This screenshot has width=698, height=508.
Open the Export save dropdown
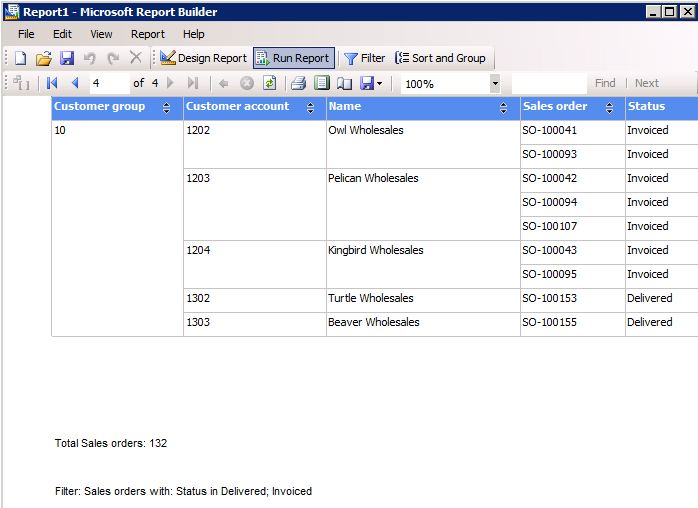[x=371, y=83]
